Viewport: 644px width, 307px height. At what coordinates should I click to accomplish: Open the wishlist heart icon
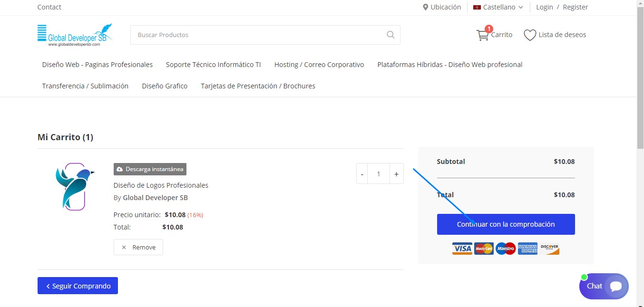pyautogui.click(x=530, y=35)
